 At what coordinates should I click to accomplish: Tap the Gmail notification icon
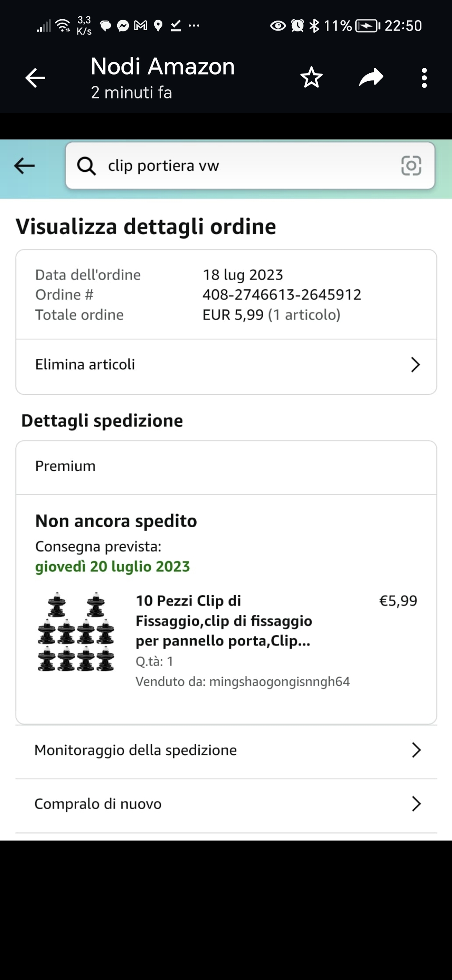tap(141, 26)
